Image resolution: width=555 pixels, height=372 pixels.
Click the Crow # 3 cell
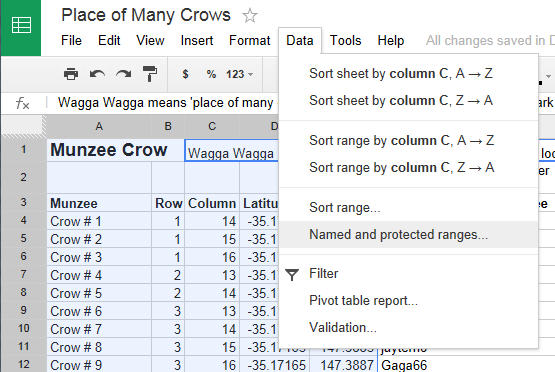[x=99, y=257]
